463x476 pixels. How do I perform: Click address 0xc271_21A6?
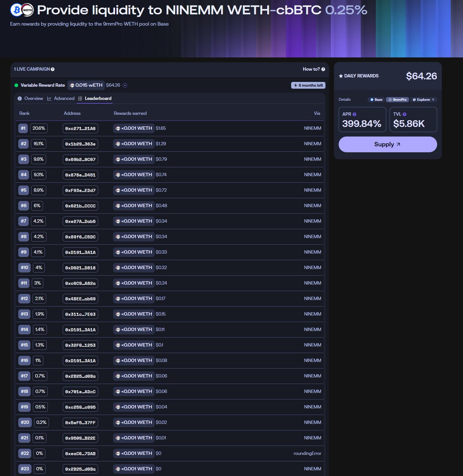pos(80,128)
